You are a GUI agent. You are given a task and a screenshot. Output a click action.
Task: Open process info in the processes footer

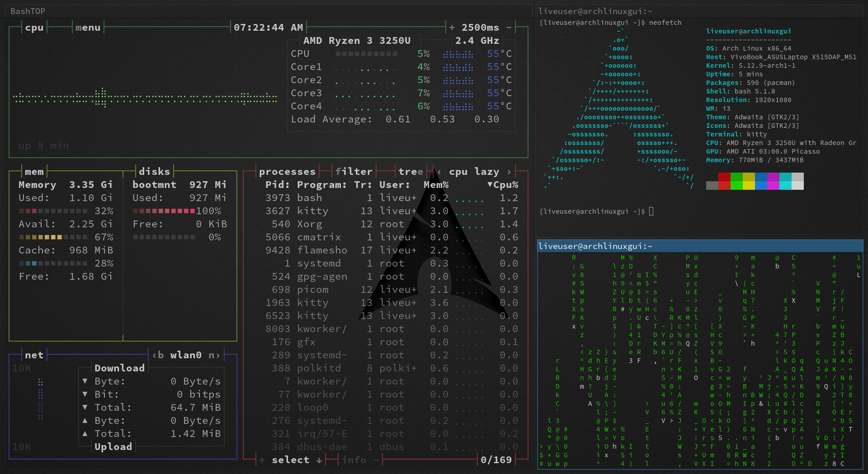click(354, 460)
